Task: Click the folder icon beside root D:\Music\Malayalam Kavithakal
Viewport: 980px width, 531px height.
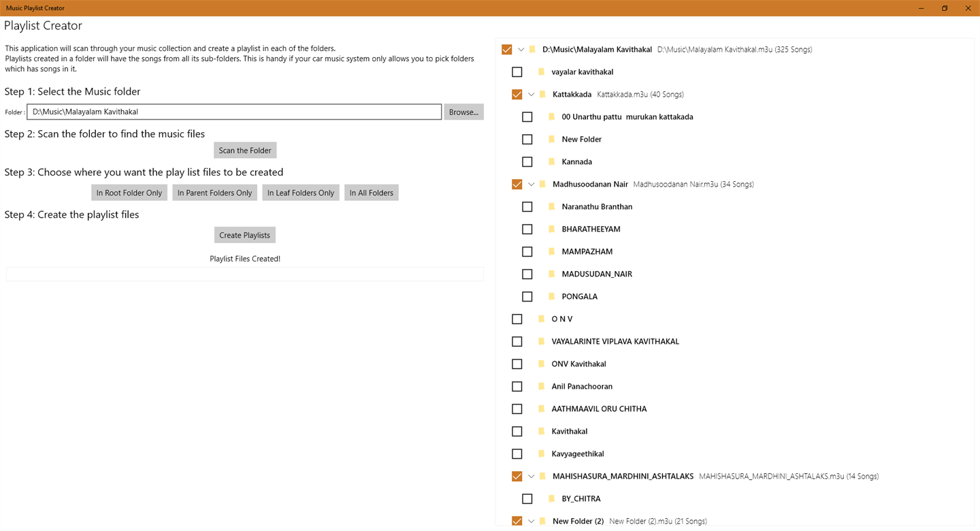Action: click(532, 49)
